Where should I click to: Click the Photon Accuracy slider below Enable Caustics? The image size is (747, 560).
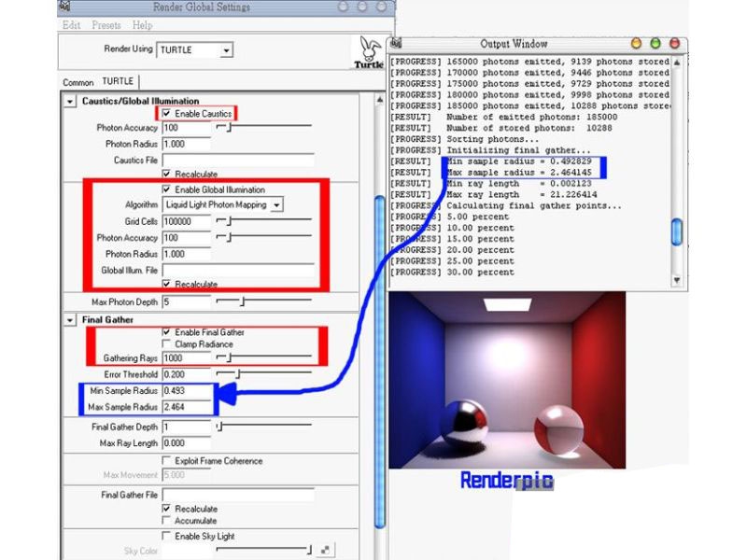tap(264, 127)
